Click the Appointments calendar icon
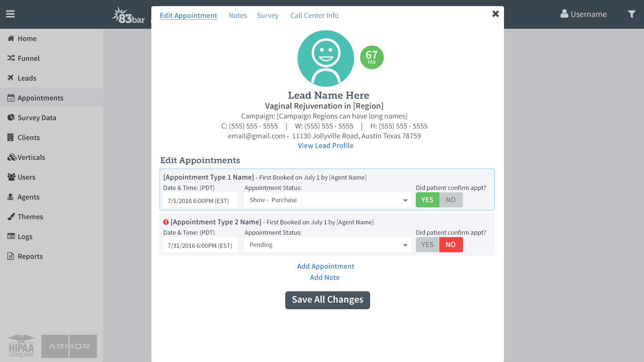This screenshot has width=644, height=362. coord(11,98)
